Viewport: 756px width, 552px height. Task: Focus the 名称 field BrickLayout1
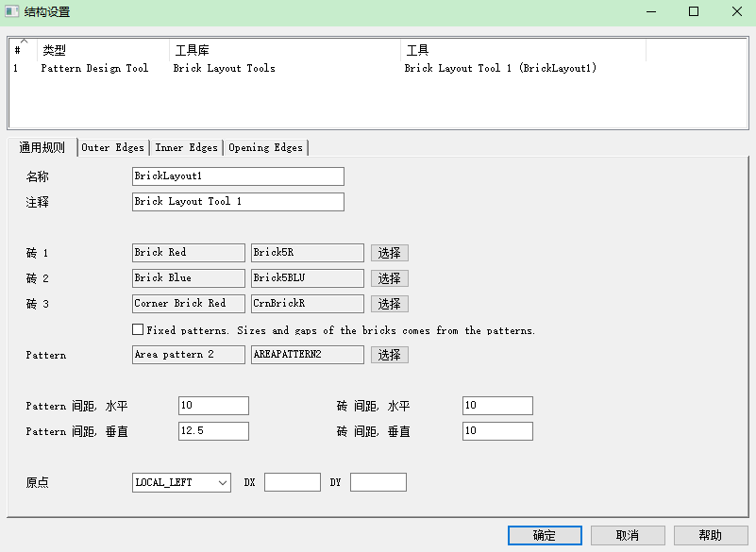pos(238,176)
